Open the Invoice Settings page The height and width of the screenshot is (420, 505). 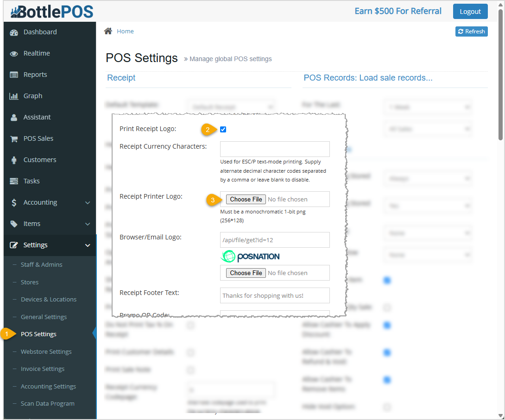click(42, 369)
